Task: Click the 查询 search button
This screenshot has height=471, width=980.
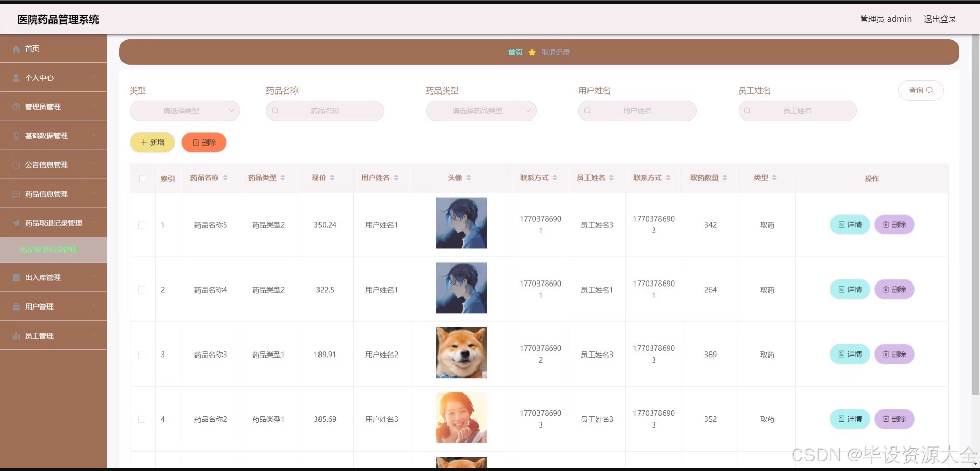Action: (x=921, y=90)
